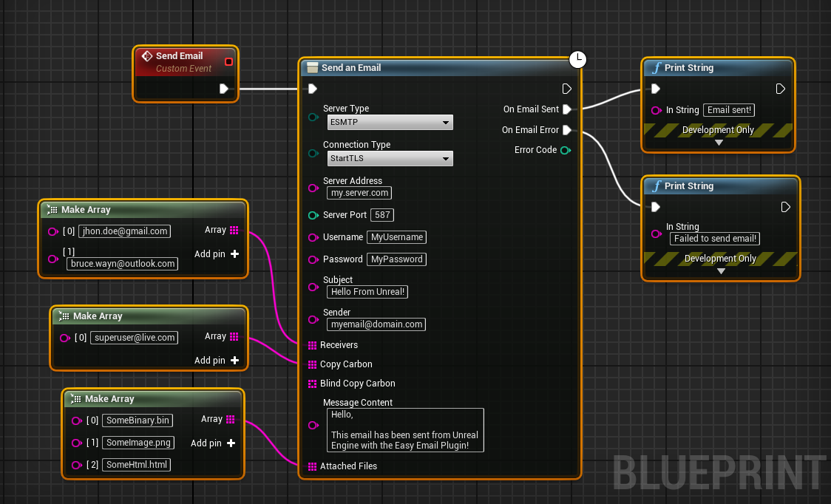Open the Server Type ESMTP dropdown

(x=390, y=123)
